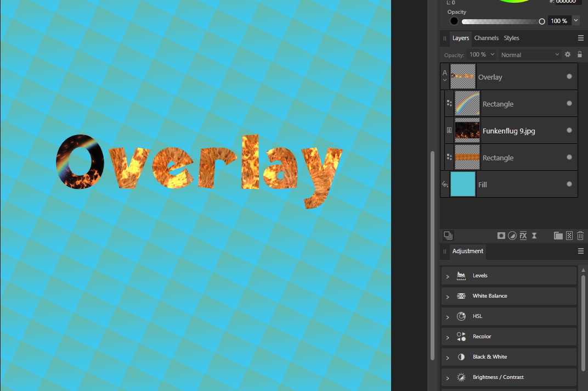Open the Styles tab
Viewport: 588px width, 391px height.
click(511, 38)
